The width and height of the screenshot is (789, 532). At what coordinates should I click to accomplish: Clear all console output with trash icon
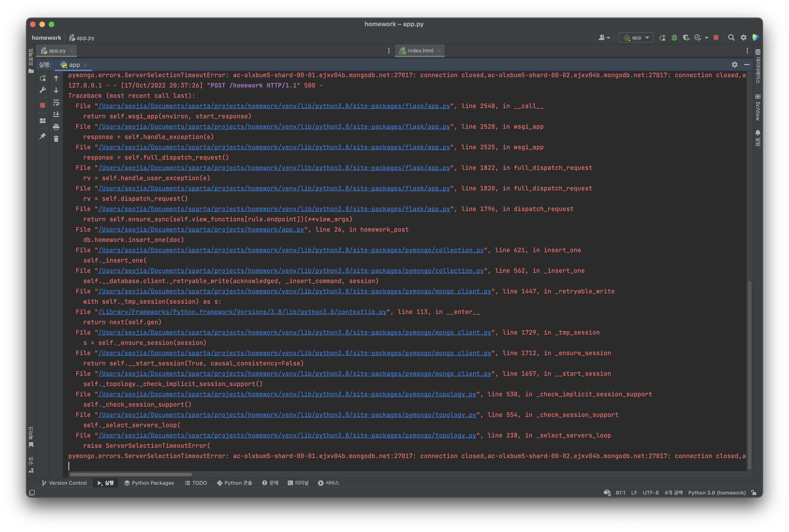56,139
